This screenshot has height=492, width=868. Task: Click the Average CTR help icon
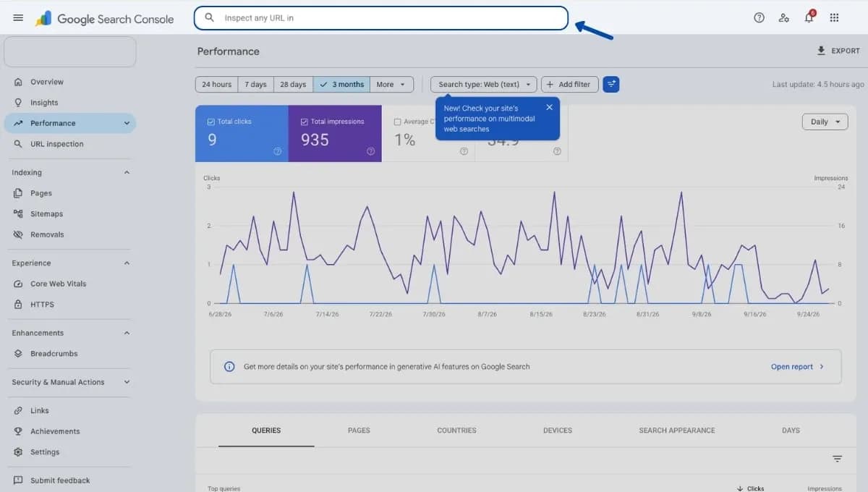[x=464, y=151]
